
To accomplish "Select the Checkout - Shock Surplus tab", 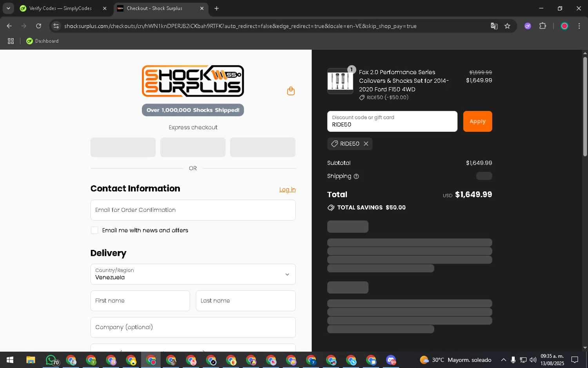I will 161,8.
